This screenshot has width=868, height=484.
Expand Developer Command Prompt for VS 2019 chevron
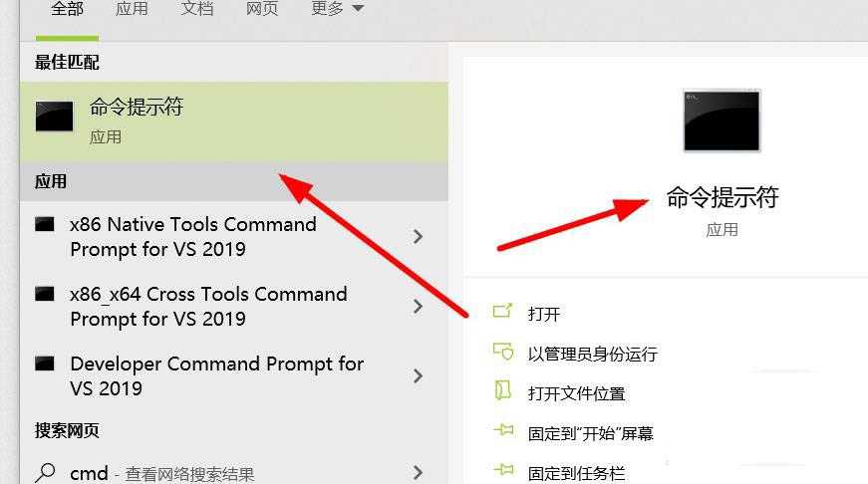(418, 376)
